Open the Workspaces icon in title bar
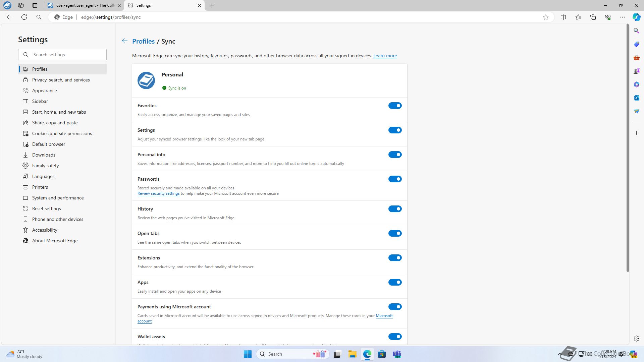The image size is (644, 362). pyautogui.click(x=21, y=5)
